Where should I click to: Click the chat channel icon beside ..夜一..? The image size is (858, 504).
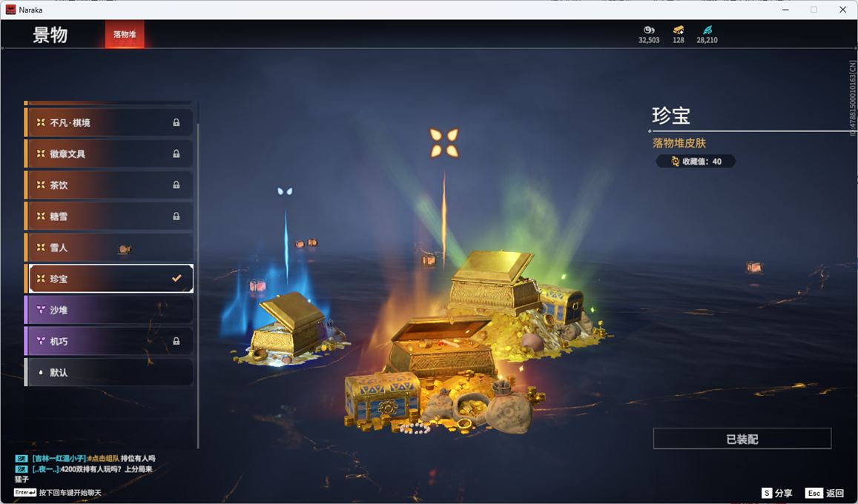click(22, 469)
